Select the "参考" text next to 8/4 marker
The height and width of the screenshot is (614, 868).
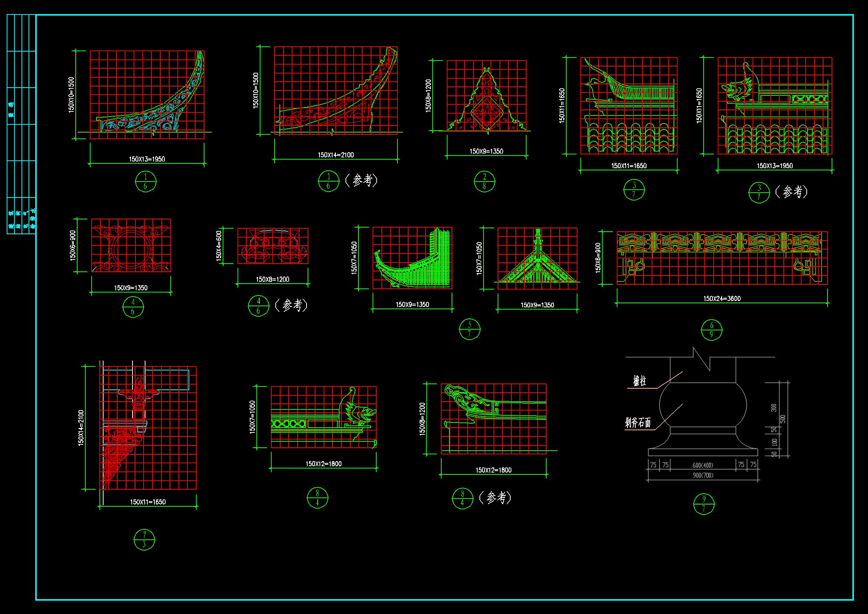pyautogui.click(x=496, y=498)
